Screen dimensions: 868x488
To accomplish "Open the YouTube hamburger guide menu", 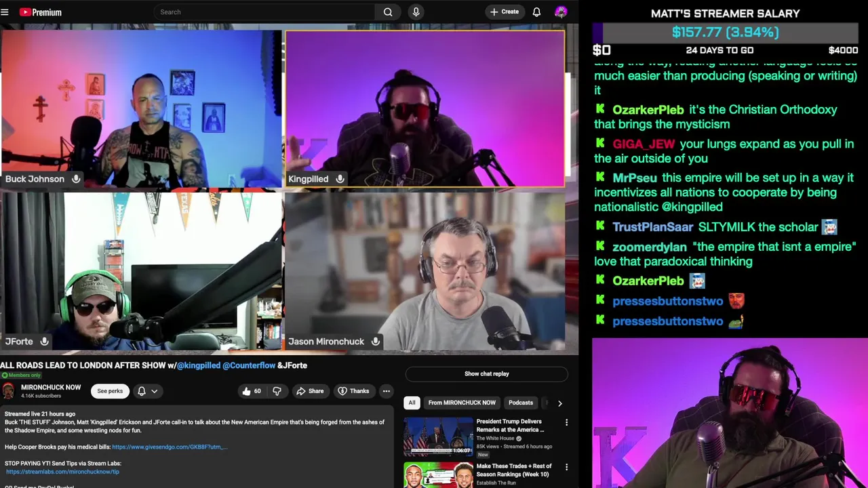I will [x=5, y=12].
